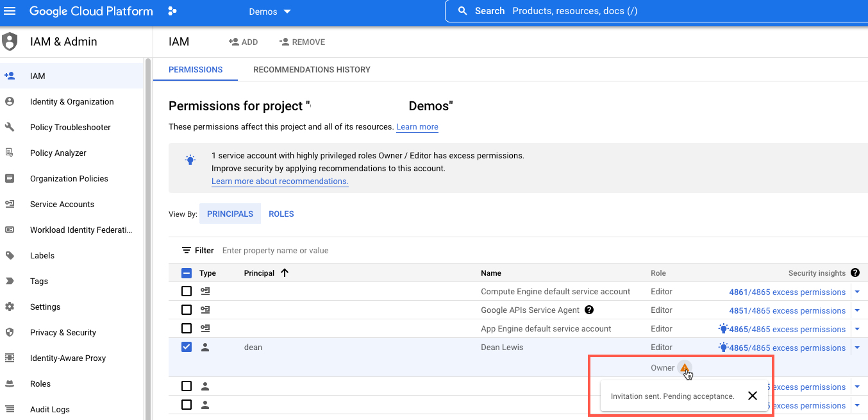Expand dropdown arrow in row below Owner
This screenshot has width=868, height=420.
[x=857, y=387]
